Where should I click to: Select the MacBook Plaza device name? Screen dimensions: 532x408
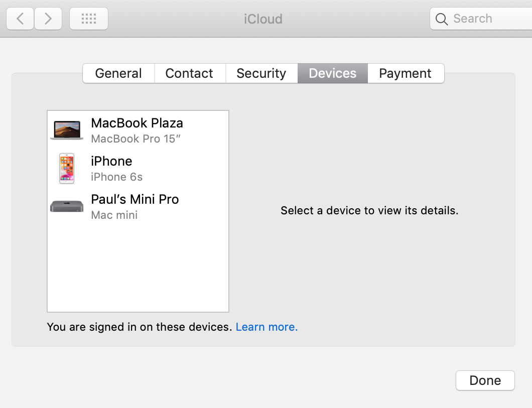tap(137, 123)
